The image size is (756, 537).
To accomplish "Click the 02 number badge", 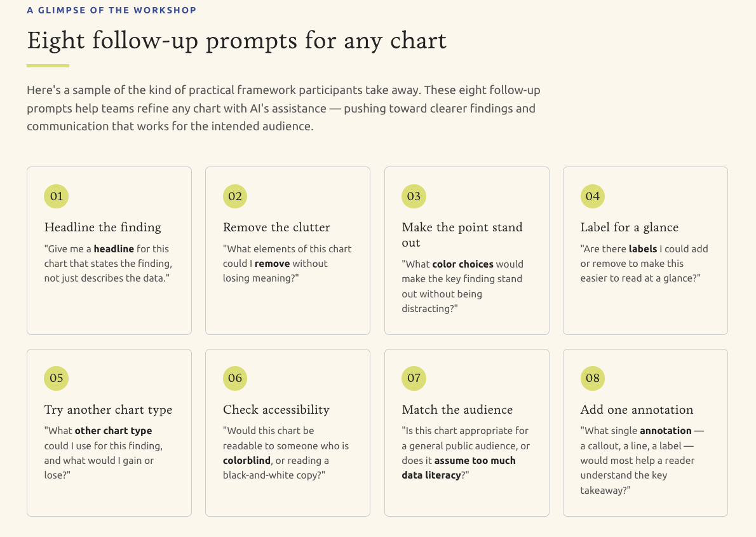I will click(x=235, y=196).
